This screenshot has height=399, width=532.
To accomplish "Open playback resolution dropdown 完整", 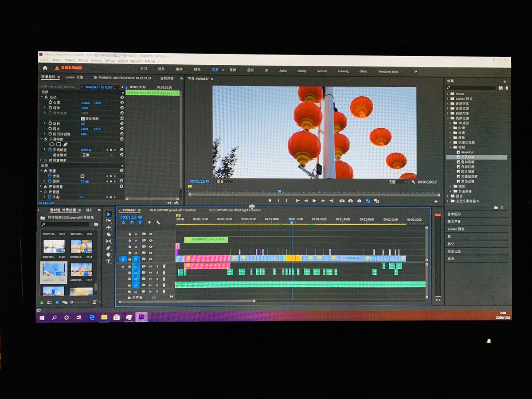I will (x=398, y=182).
